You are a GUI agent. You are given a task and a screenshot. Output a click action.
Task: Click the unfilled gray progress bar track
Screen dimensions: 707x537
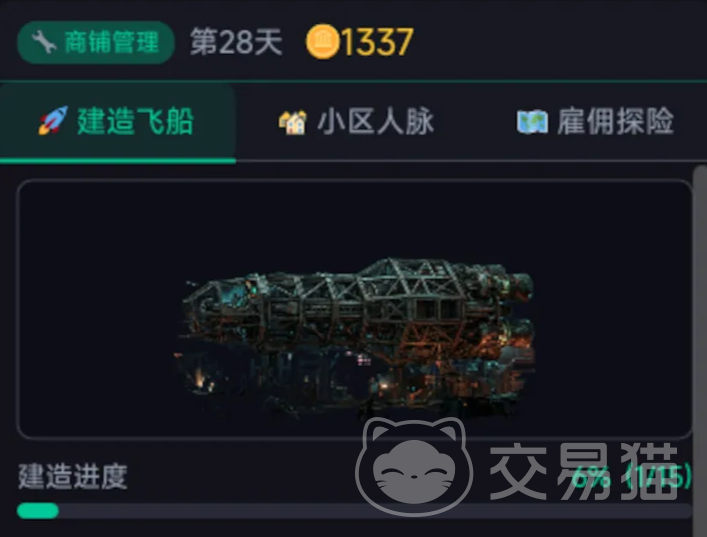point(375,511)
